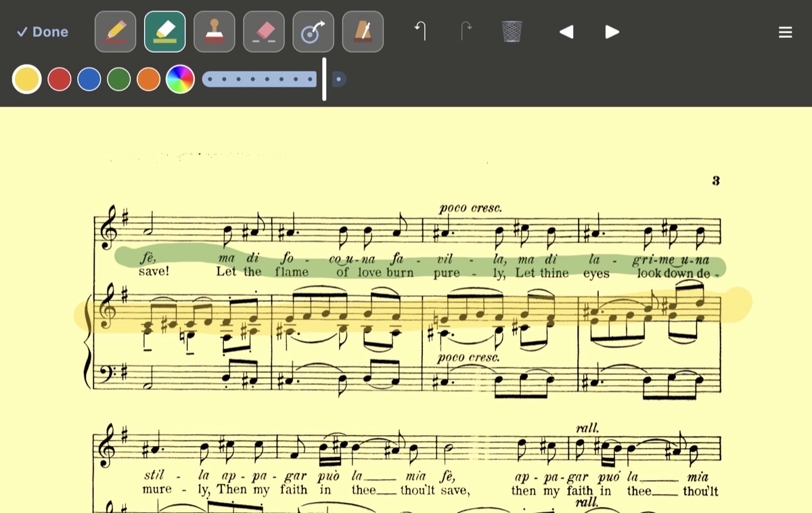Click the lyric 'save!'
The image size is (812, 513).
click(x=154, y=272)
